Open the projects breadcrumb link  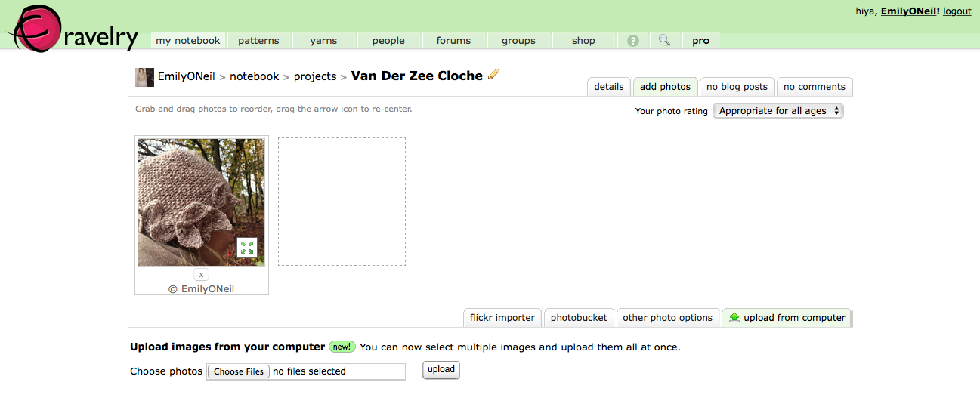pos(315,76)
